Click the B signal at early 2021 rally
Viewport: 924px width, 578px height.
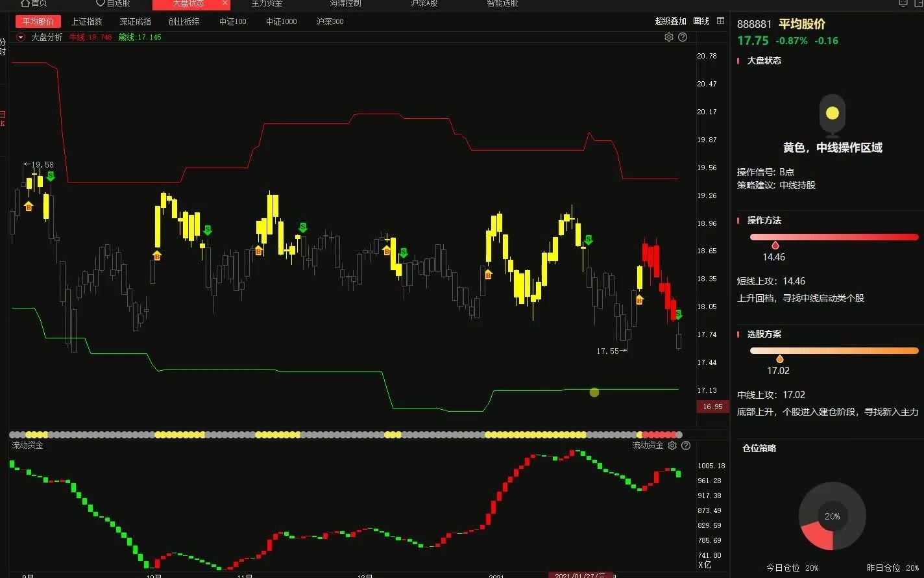[489, 274]
